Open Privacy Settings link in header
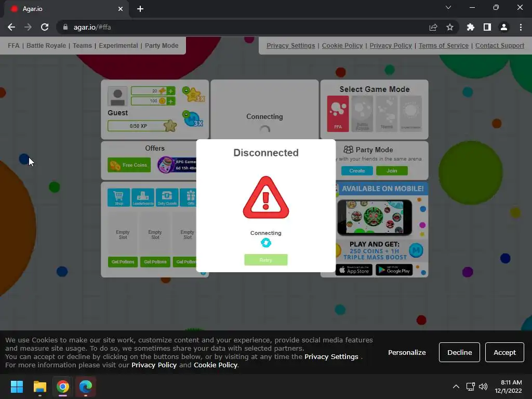This screenshot has width=532, height=399. click(291, 46)
